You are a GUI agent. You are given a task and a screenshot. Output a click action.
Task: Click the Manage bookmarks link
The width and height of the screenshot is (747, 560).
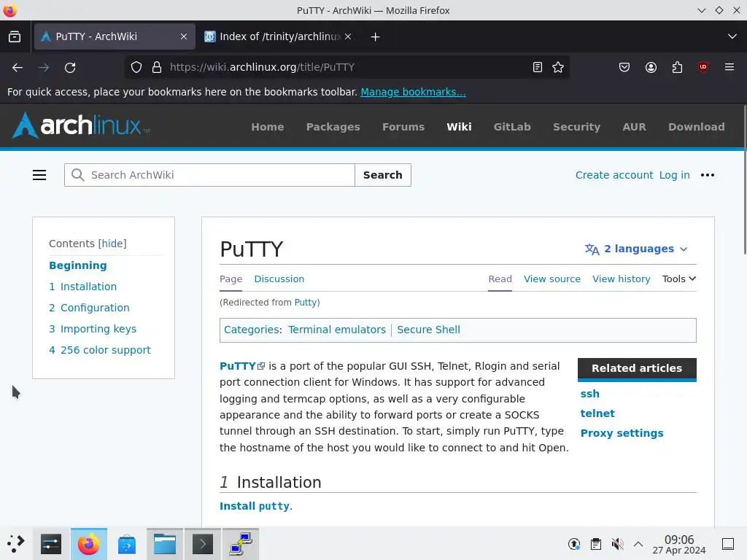tap(413, 92)
